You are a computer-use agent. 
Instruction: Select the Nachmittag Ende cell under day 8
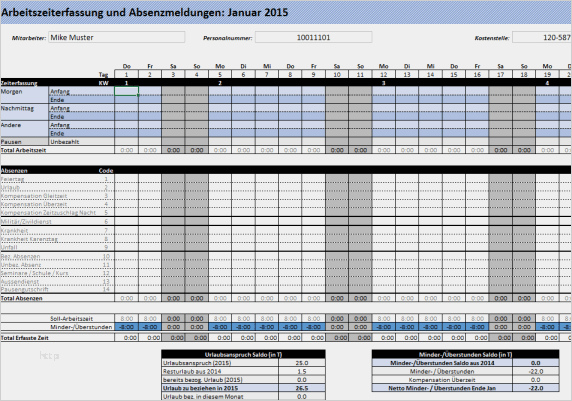290,117
